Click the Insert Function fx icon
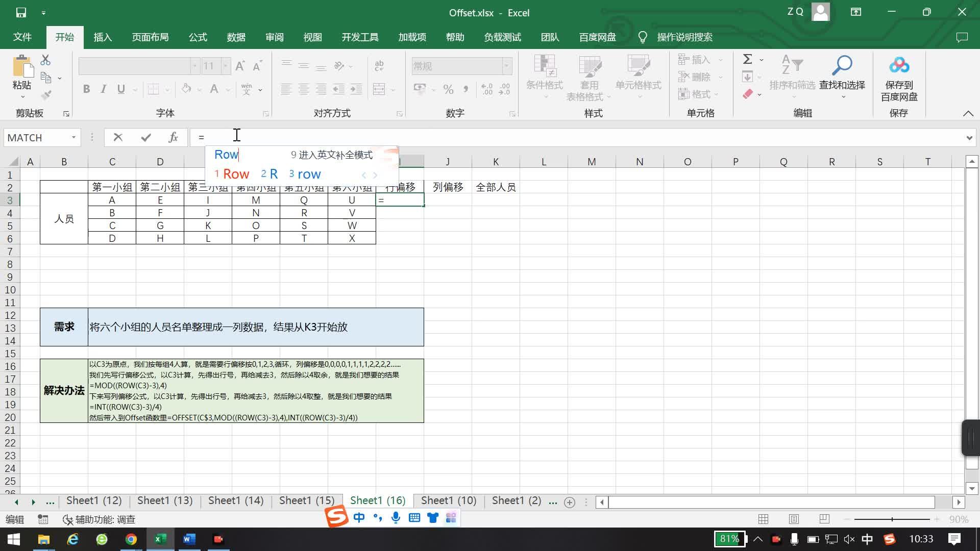The width and height of the screenshot is (980, 551). 173,137
